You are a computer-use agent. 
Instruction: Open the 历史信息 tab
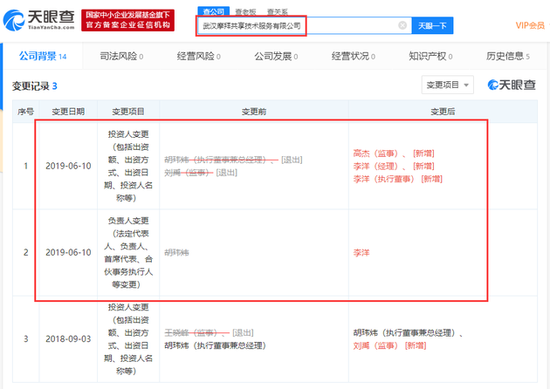pyautogui.click(x=508, y=56)
